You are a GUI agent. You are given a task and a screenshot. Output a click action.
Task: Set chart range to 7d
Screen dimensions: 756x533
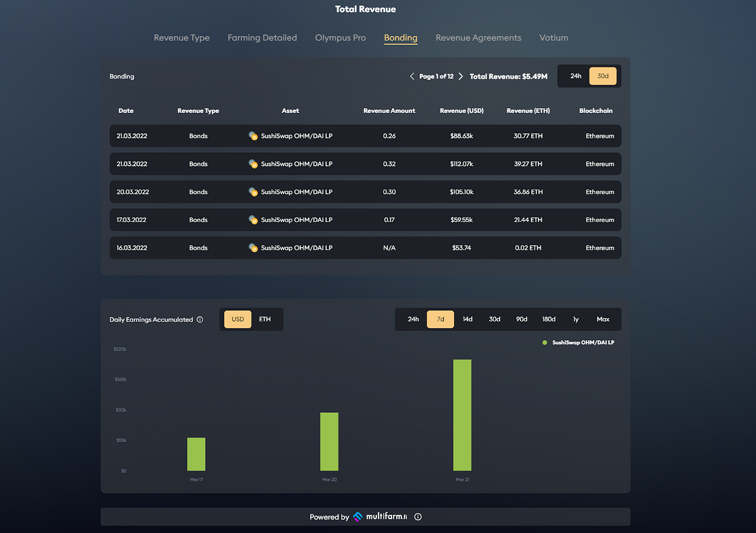coord(440,319)
